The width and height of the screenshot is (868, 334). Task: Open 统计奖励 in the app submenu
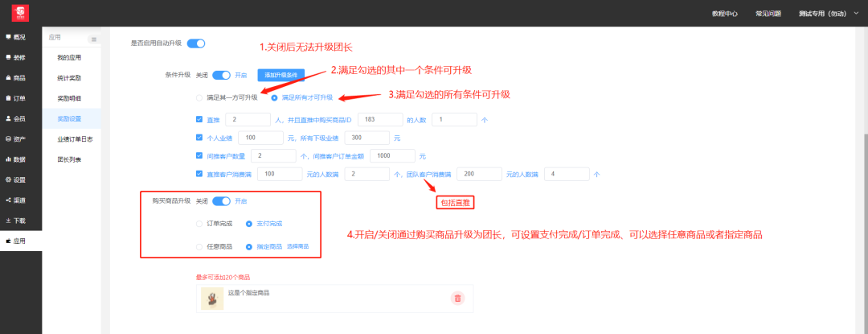(69, 78)
